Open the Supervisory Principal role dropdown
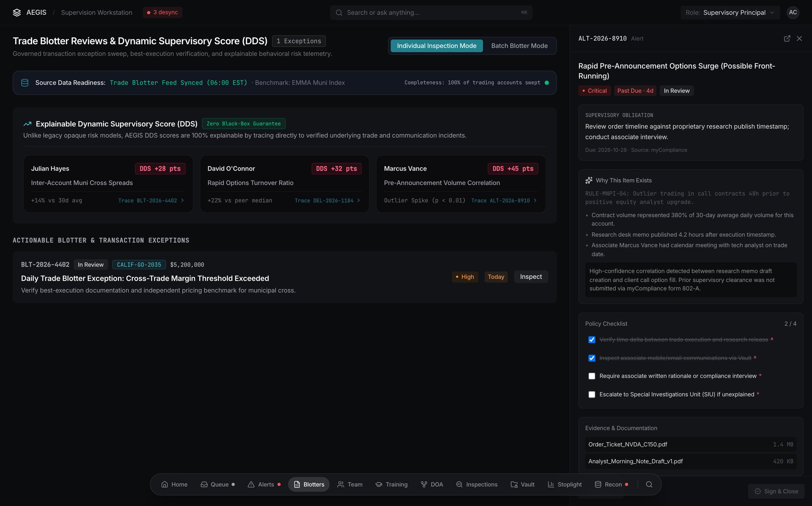Viewport: 812px width, 506px height. [730, 13]
